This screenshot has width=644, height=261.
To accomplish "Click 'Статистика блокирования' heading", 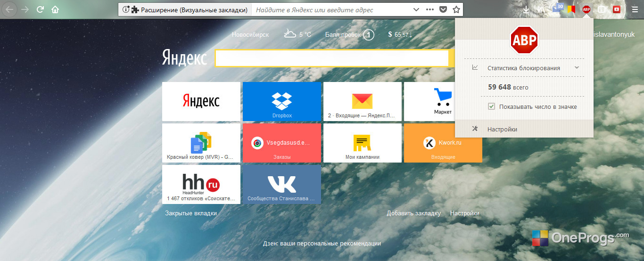I will [524, 68].
